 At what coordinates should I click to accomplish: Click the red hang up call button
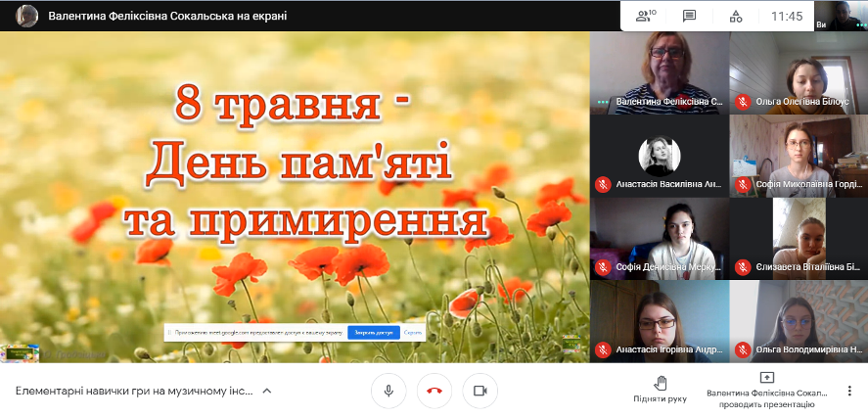click(x=434, y=391)
